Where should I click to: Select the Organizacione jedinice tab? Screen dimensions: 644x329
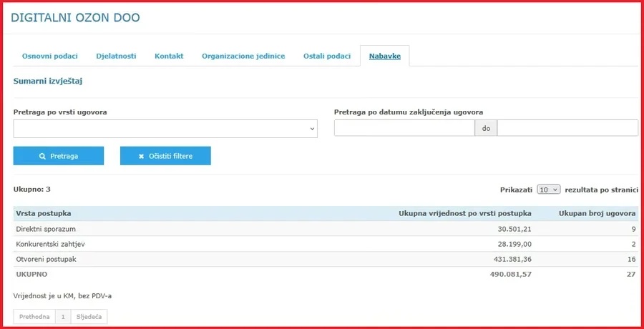[x=243, y=57]
